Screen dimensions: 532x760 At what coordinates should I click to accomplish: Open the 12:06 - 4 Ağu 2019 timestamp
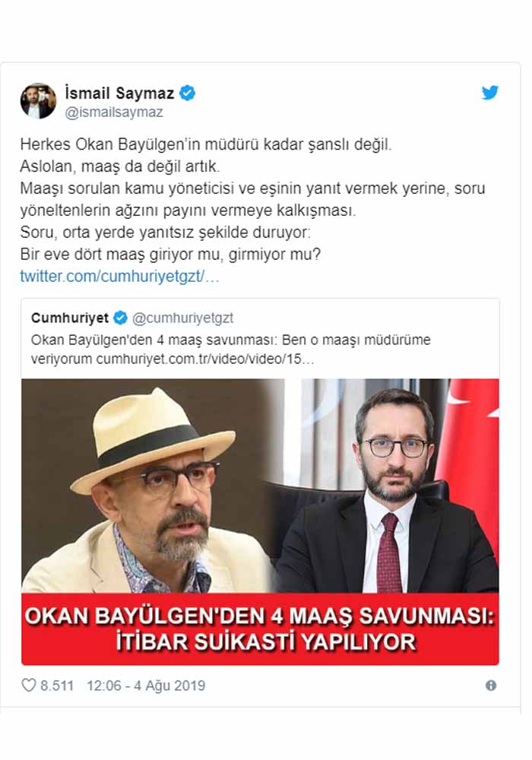pos(146,686)
